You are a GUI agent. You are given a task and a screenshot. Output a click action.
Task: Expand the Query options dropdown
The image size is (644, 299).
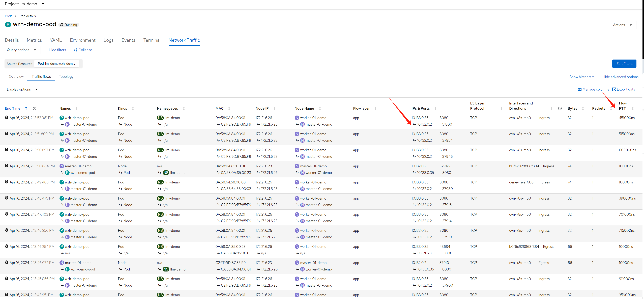pos(22,50)
